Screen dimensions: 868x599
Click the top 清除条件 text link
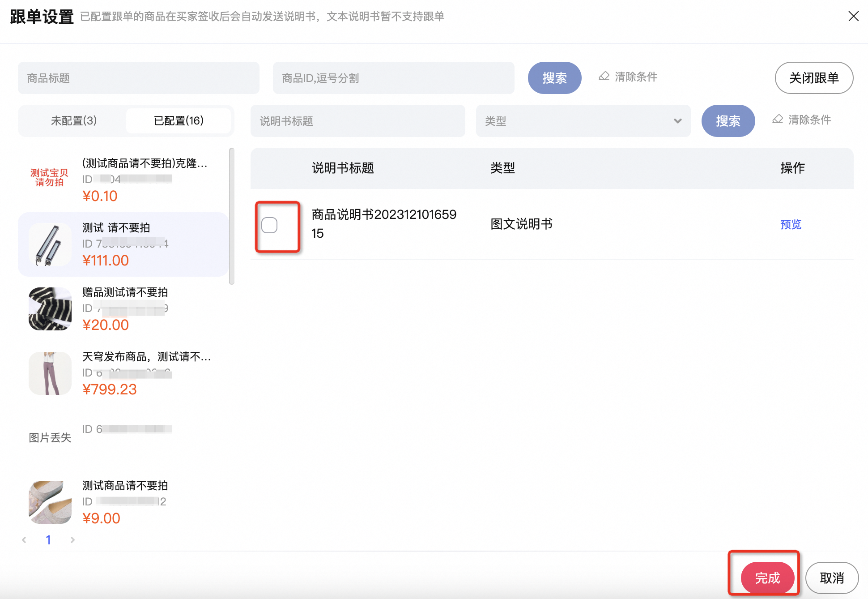tap(636, 77)
